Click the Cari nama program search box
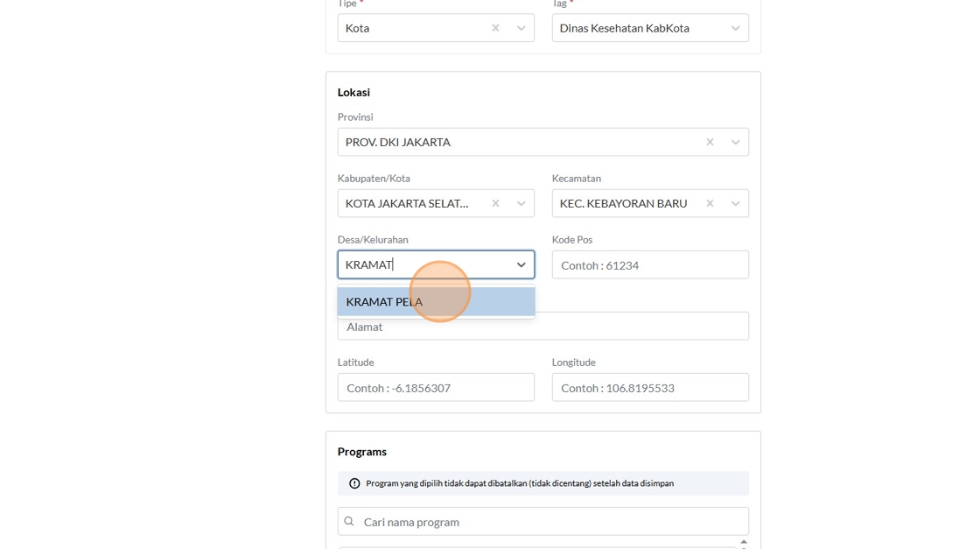 (x=551, y=522)
